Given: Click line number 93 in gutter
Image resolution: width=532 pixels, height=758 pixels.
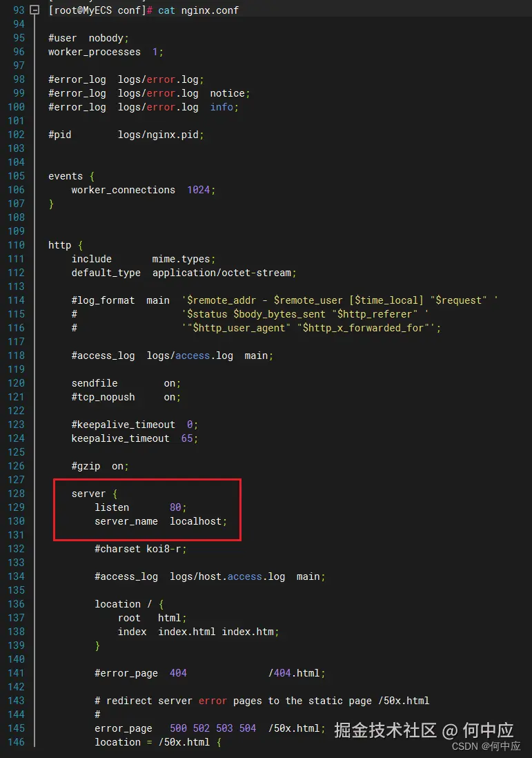Looking at the screenshot, I should click(19, 10).
